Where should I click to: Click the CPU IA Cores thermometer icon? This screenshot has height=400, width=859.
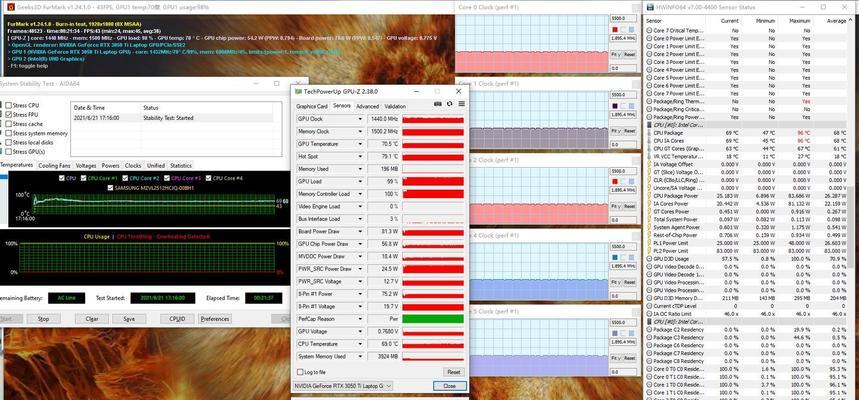pos(649,141)
